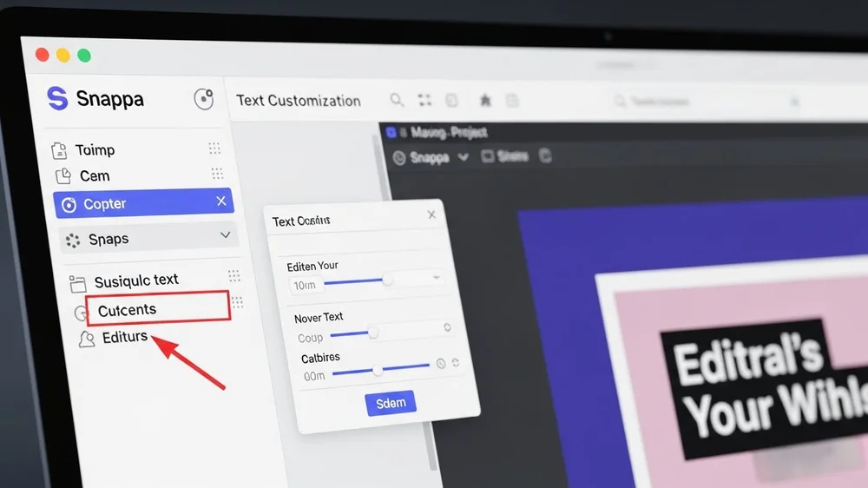The height and width of the screenshot is (488, 868).
Task: Click the Editurs person icon
Action: click(86, 339)
